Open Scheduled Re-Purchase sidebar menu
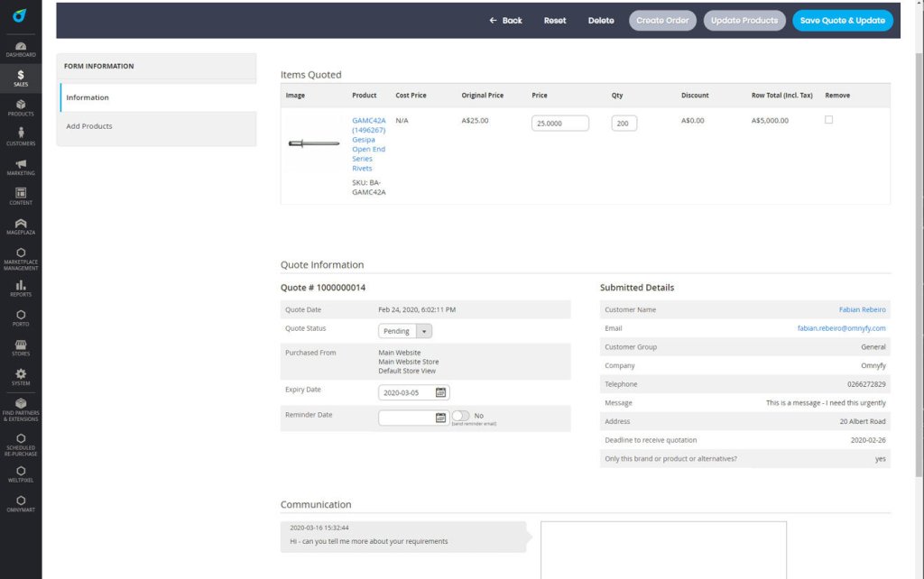This screenshot has width=924, height=579. click(21, 445)
